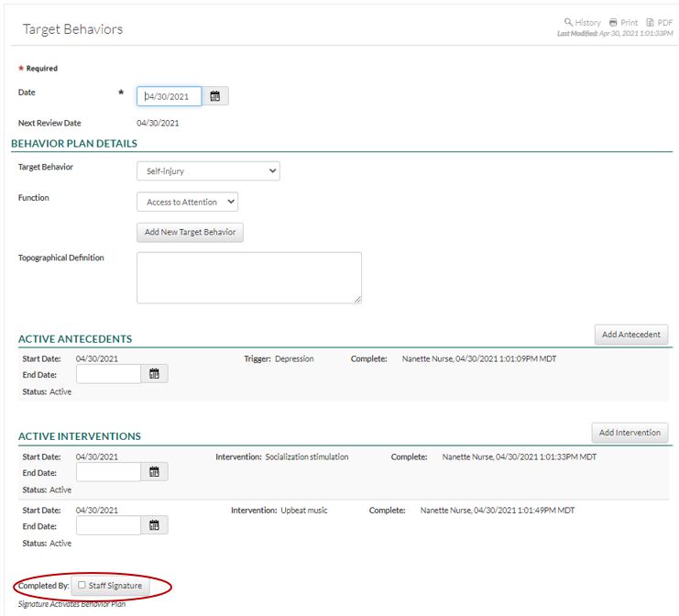The image size is (679, 616).
Task: Click the Add Intervention button
Action: [630, 433]
